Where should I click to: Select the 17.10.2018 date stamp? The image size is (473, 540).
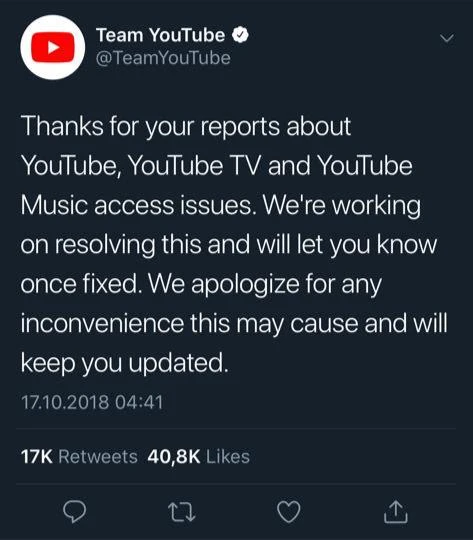tap(65, 402)
